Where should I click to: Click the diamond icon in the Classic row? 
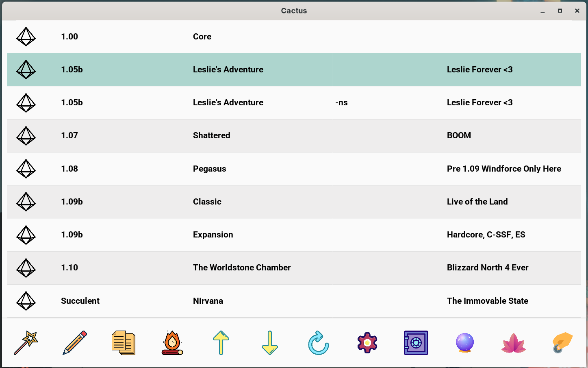click(26, 202)
